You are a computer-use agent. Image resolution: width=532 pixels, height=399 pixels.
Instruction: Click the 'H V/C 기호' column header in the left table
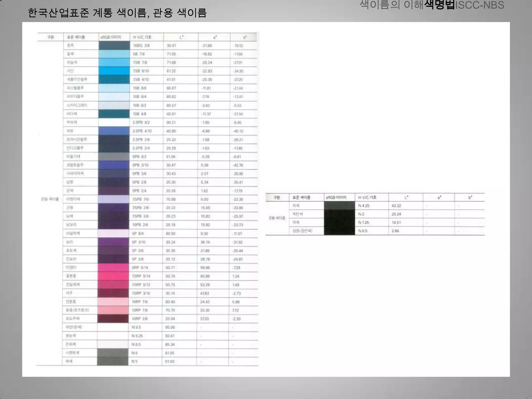coord(142,37)
